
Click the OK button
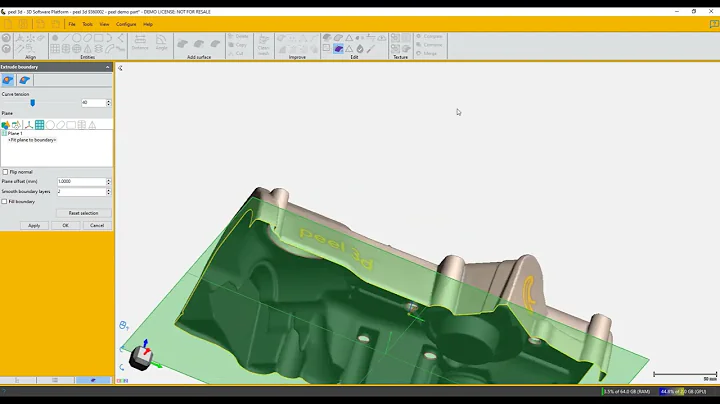(x=65, y=225)
